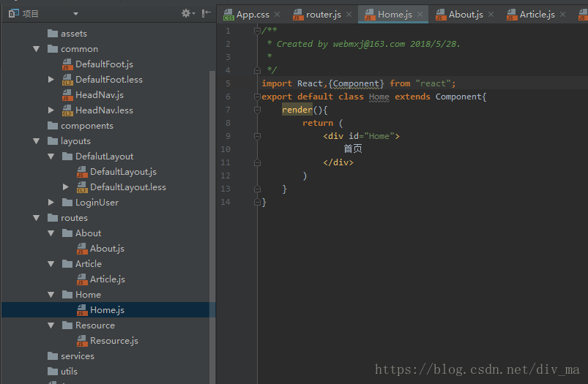
Task: Collapse the common folder
Action: (x=37, y=49)
